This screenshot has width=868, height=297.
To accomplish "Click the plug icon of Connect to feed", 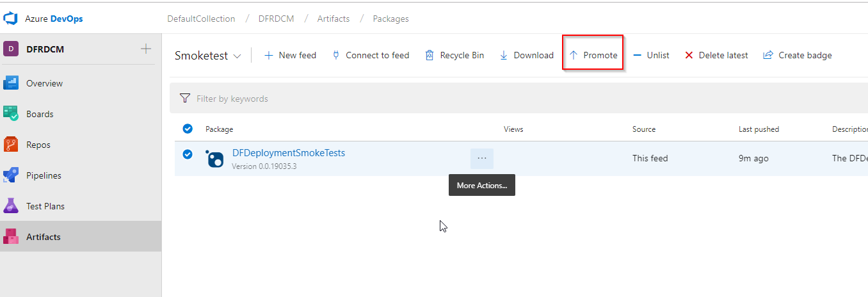I will (336, 56).
